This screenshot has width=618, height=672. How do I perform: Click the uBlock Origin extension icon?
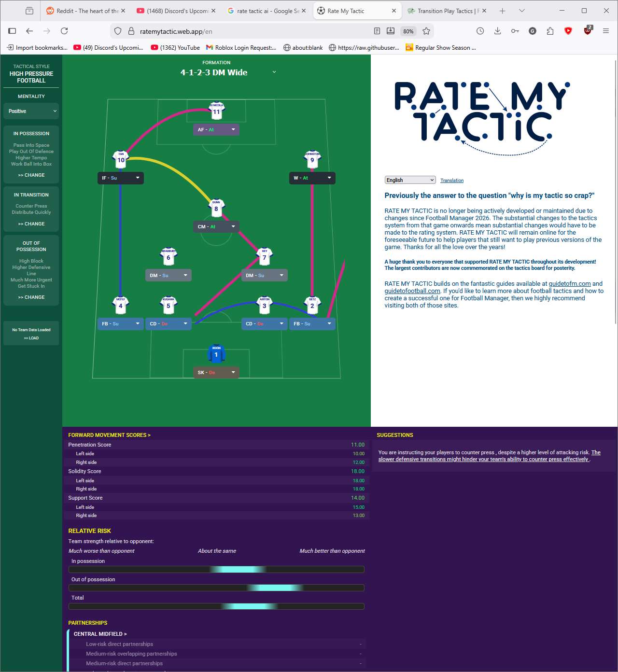coord(588,30)
